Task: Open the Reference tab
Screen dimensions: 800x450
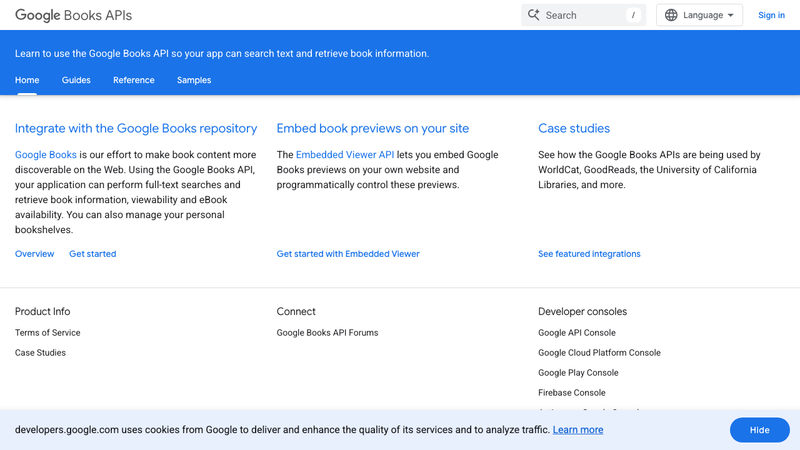Action: 134,80
